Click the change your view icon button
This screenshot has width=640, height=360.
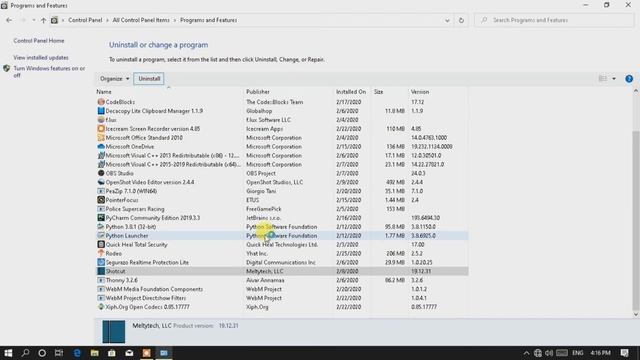click(602, 79)
